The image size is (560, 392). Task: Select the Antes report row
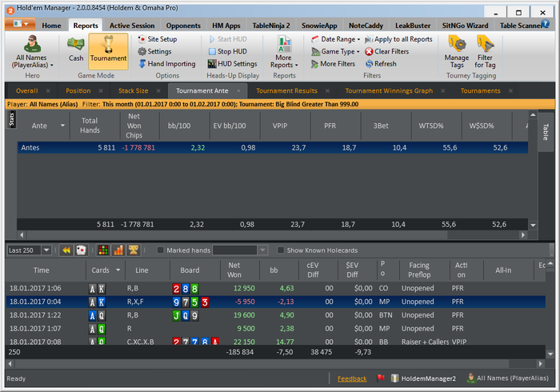pos(273,147)
